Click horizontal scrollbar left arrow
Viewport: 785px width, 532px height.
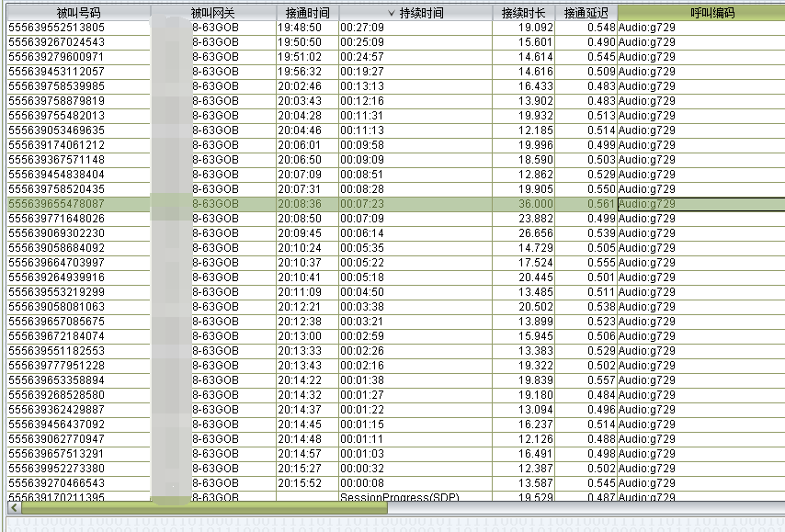(14, 508)
